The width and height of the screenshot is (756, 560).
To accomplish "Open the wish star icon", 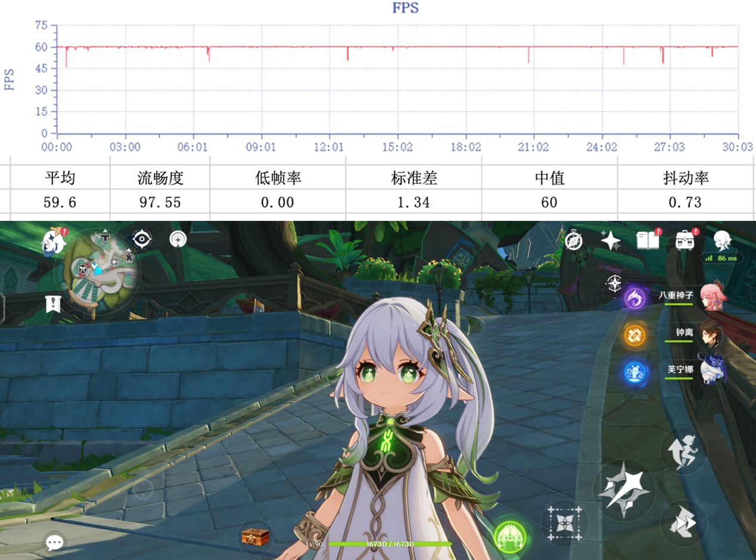I will pyautogui.click(x=610, y=241).
